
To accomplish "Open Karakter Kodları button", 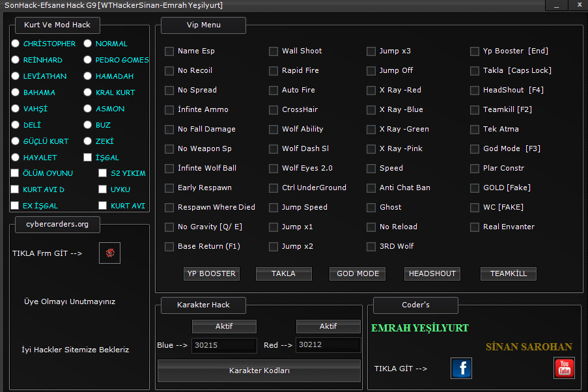I will (259, 371).
